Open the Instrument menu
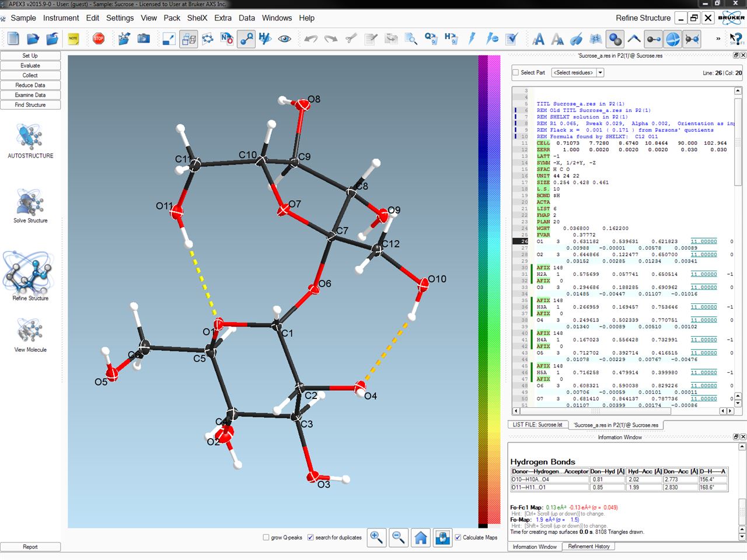This screenshot has height=560, width=747. (x=61, y=18)
